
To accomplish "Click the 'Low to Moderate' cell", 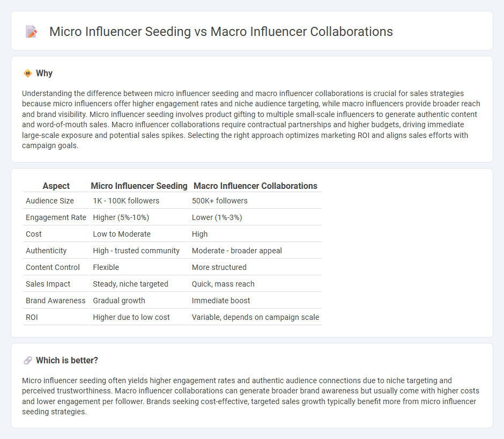I will coord(122,235).
